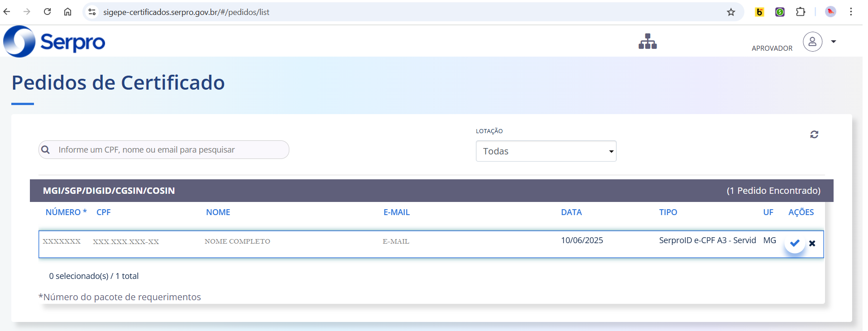
Task: Expand the user account dropdown arrow
Action: point(833,42)
